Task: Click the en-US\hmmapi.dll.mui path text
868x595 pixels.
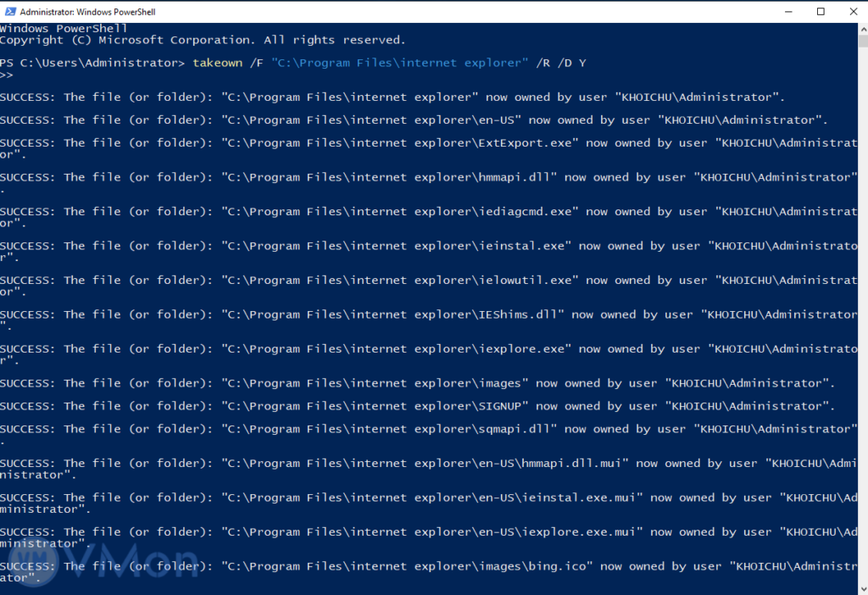Action: [x=551, y=464]
